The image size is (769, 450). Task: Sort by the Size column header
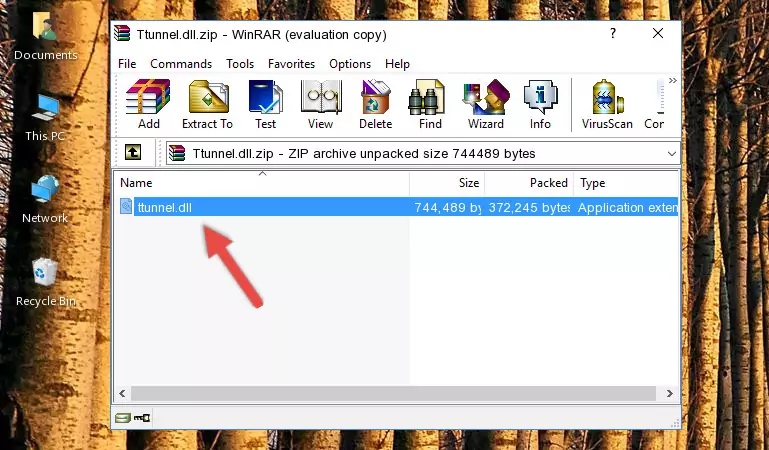tap(447, 183)
